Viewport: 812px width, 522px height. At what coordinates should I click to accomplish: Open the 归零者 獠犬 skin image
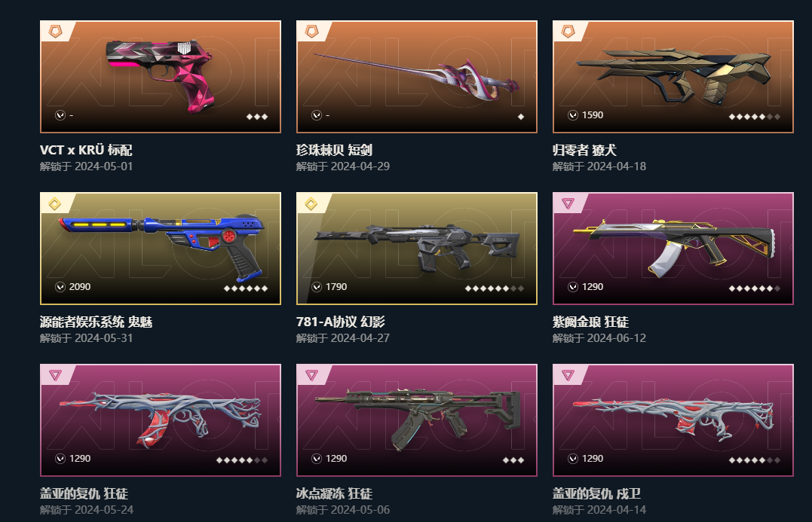pos(673,77)
